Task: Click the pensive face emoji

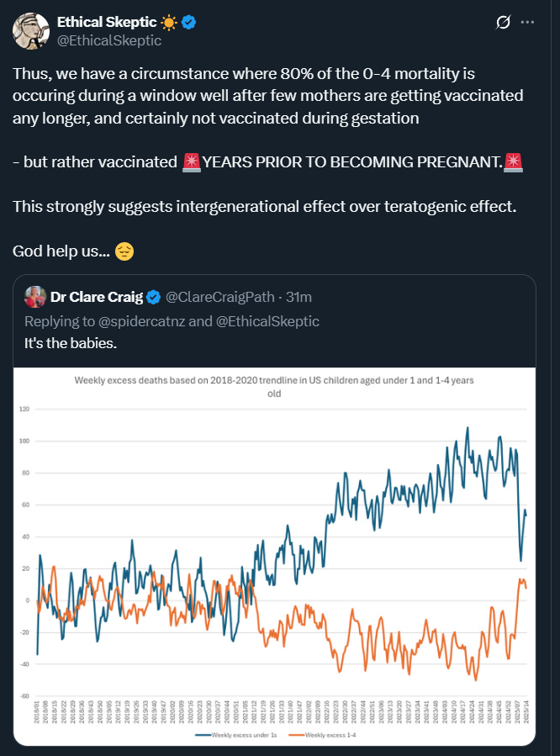Action: pos(124,251)
